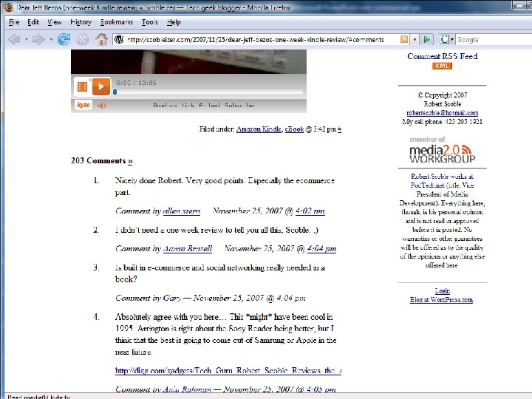Click the media 2.0 Workgroup logo

(442, 150)
